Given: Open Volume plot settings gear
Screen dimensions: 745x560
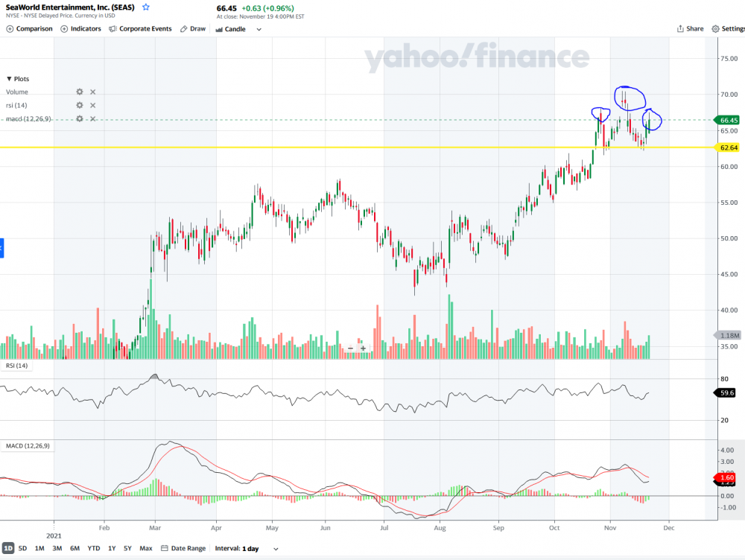Looking at the screenshot, I should tap(80, 92).
